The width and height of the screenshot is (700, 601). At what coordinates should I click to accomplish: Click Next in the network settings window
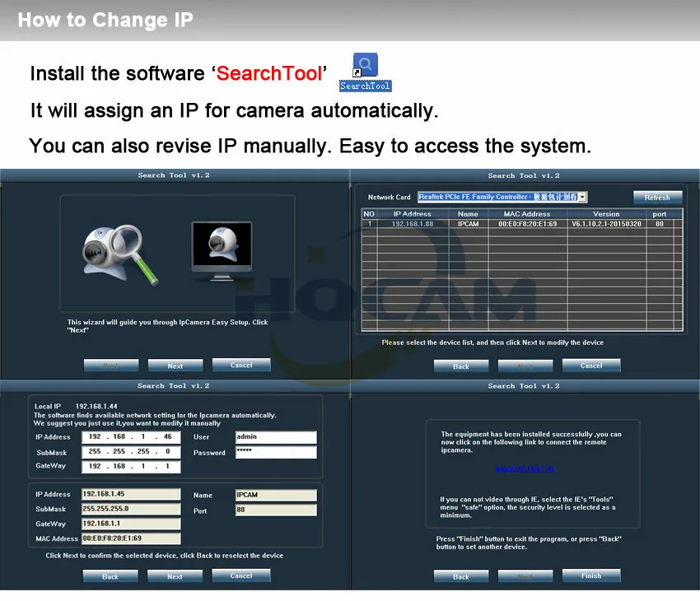(x=175, y=576)
